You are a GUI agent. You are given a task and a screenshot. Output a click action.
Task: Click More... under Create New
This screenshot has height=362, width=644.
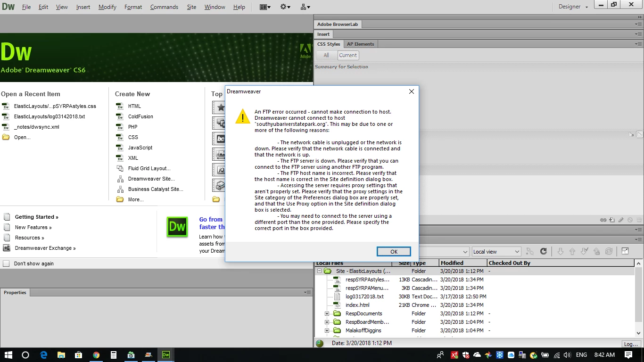(x=135, y=199)
